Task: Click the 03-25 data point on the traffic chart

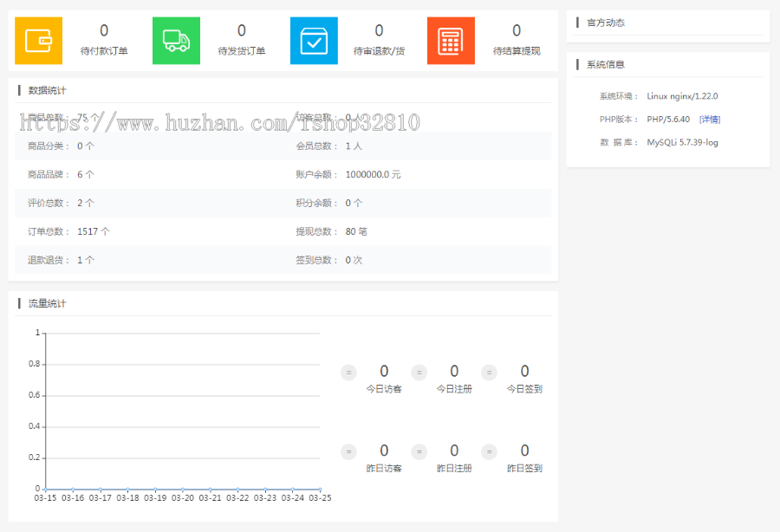Action: pos(320,489)
